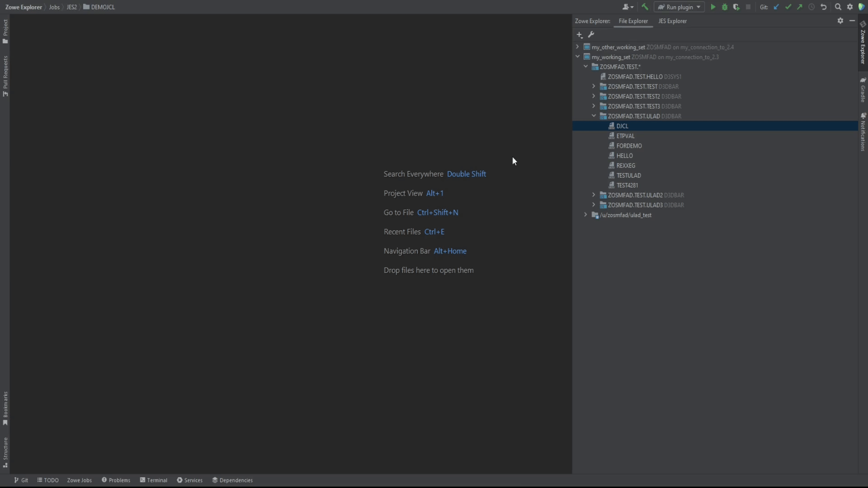Collapse the ZOSMFAD.TEST.ULAD dataset

[594, 116]
